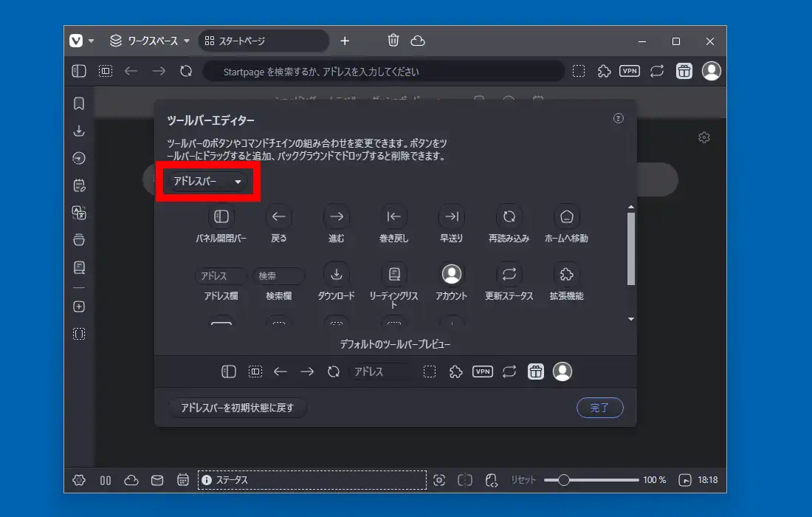Open the account avatar in address bar

(712, 71)
